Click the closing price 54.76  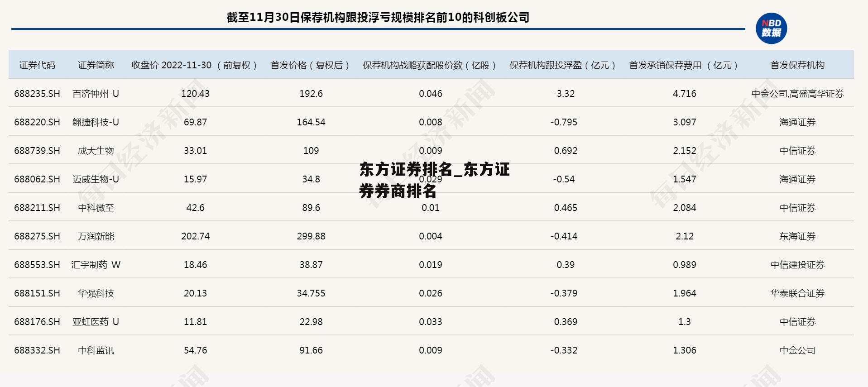click(196, 350)
